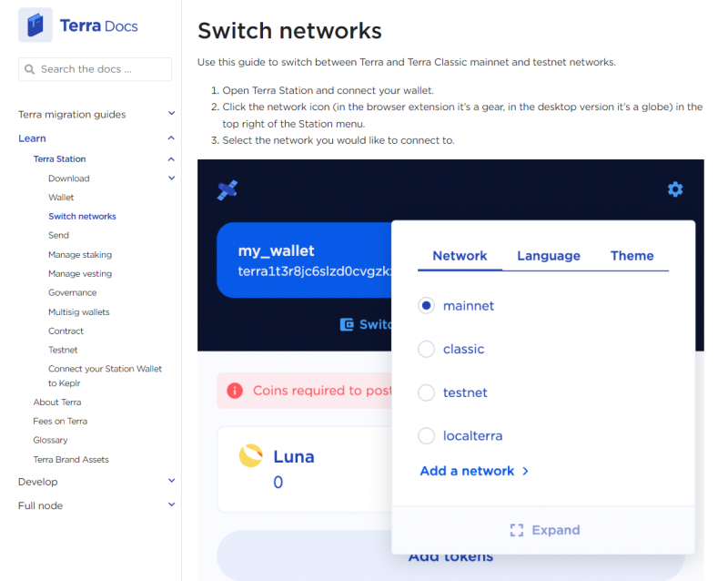The height and width of the screenshot is (581, 728).
Task: Click the red info alert icon
Action: pos(235,391)
